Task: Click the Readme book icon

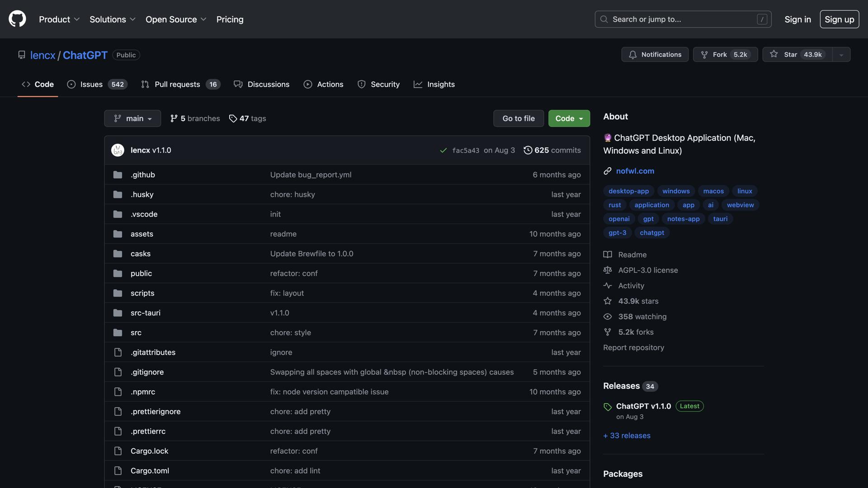Action: 607,254
